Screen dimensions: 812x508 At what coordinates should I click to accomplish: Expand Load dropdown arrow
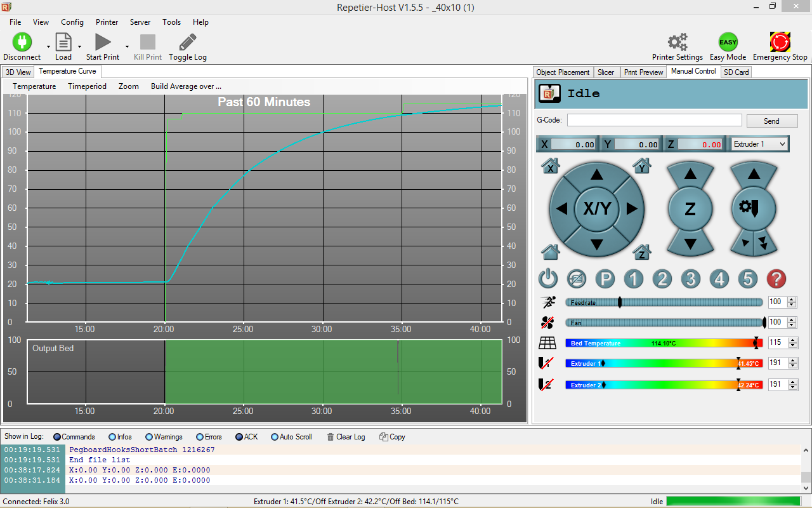point(79,46)
